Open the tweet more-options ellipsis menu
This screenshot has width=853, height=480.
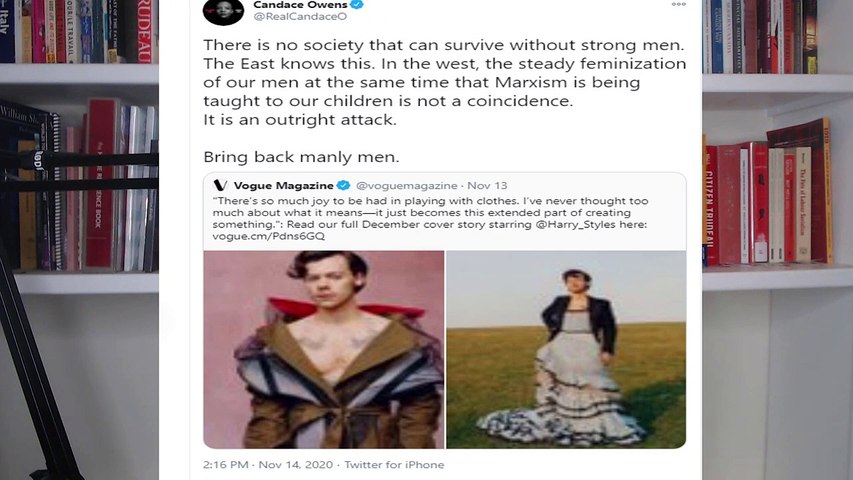(678, 4)
